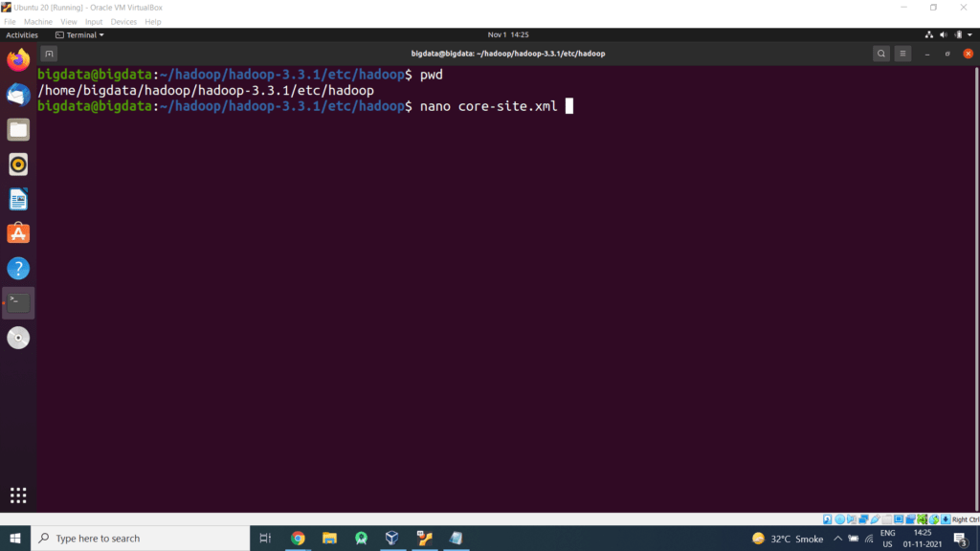Viewport: 980px width, 551px height.
Task: Expand Ubuntu system menu arrow
Action: tap(970, 35)
